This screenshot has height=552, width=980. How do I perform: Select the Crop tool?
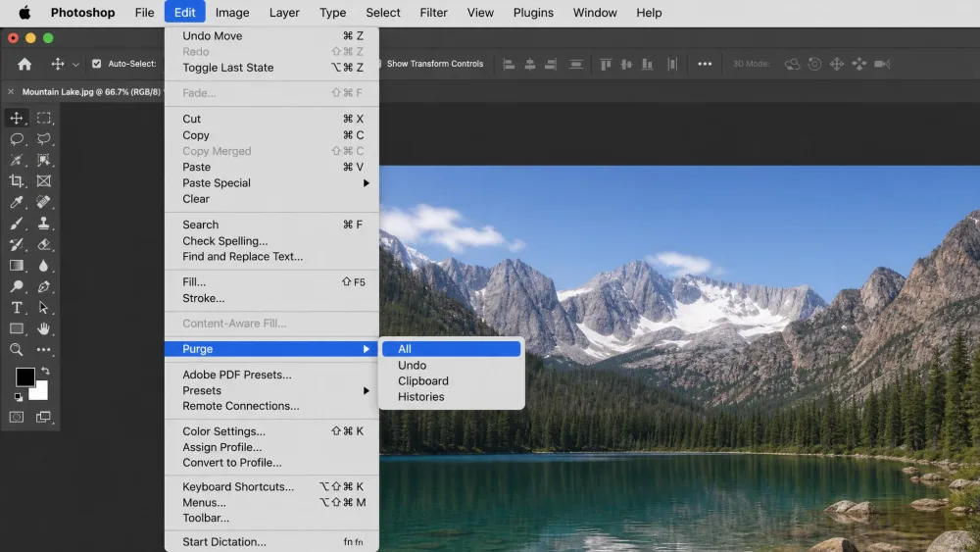[17, 181]
